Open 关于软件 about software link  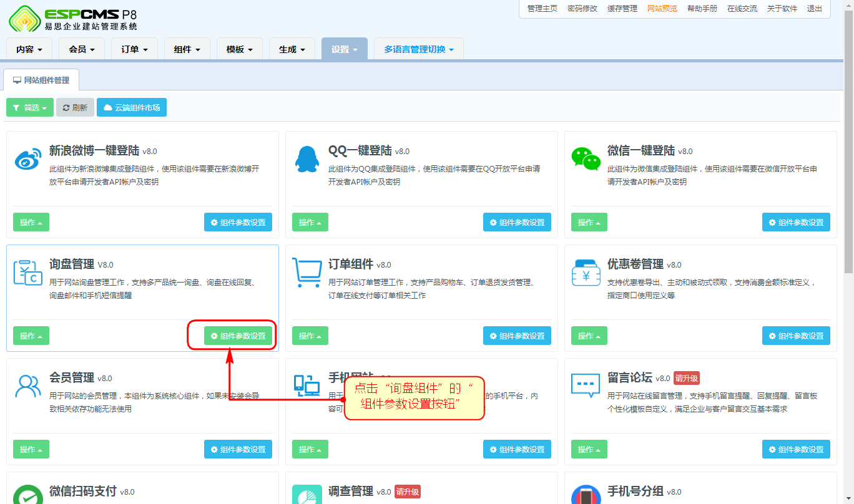(x=782, y=9)
